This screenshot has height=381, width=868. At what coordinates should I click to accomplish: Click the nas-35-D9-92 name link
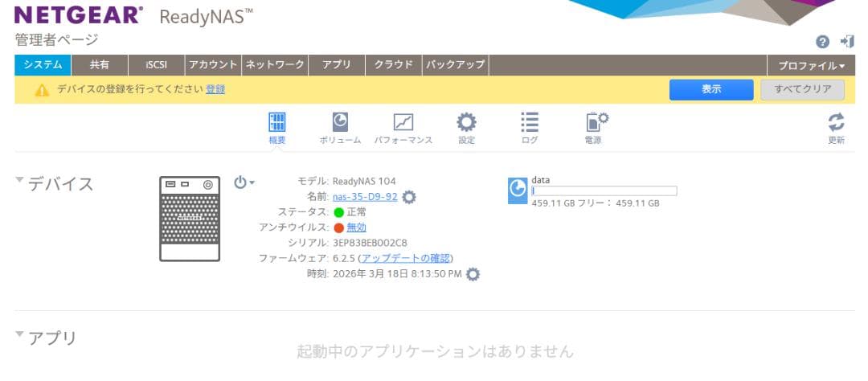(x=365, y=197)
